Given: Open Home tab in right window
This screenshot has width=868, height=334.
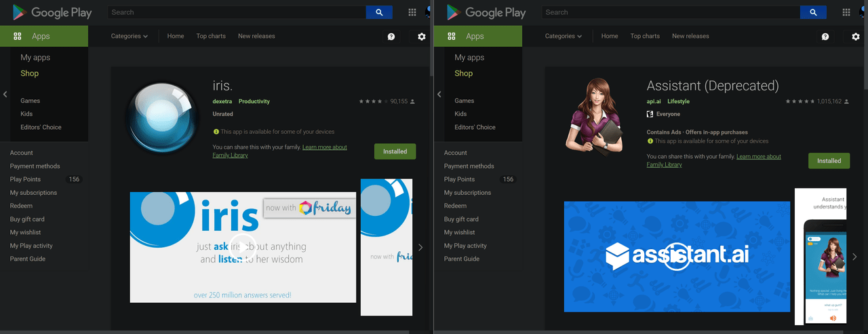Looking at the screenshot, I should (610, 36).
